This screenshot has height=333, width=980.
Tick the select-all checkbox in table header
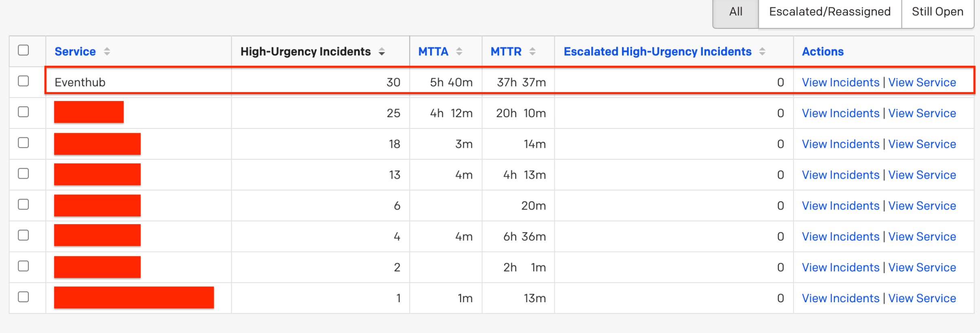click(x=23, y=50)
